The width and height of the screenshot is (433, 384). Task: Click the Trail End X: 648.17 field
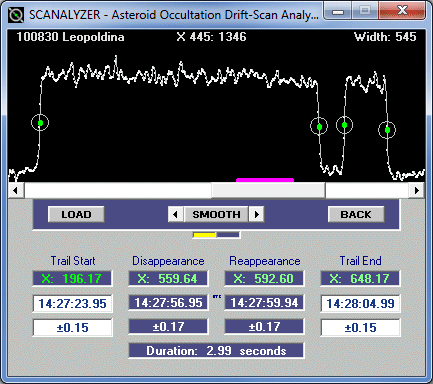[360, 278]
